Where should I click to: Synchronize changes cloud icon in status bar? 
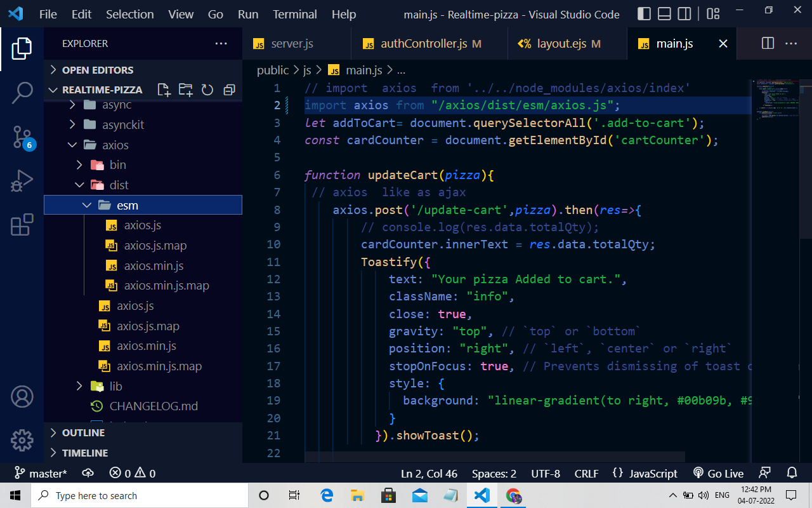[x=88, y=474]
